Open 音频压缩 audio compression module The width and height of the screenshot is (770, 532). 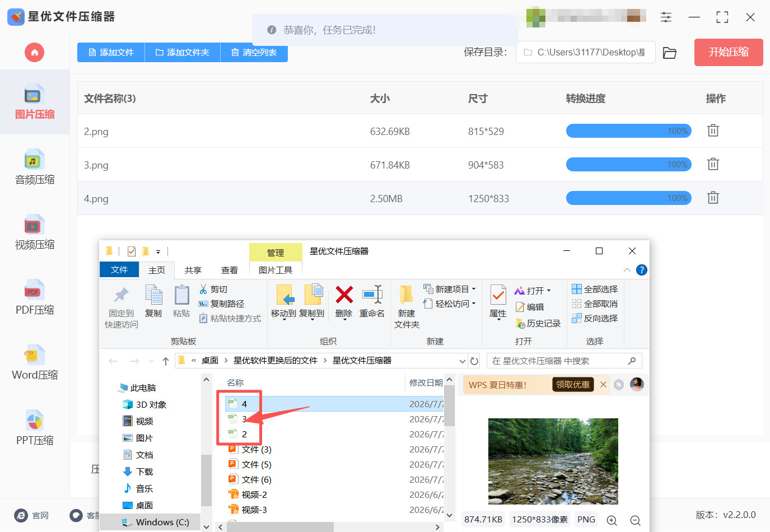(x=35, y=167)
